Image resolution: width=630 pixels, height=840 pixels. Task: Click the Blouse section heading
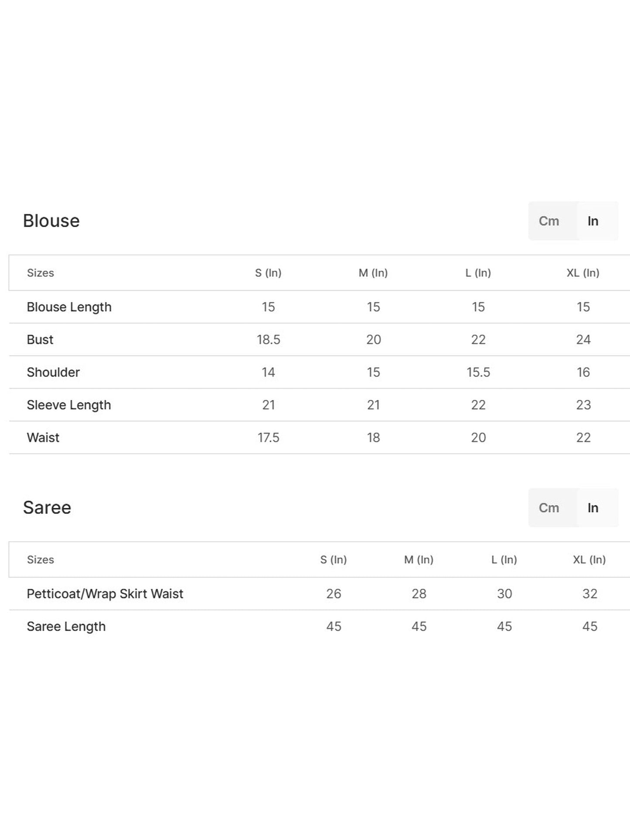click(51, 221)
